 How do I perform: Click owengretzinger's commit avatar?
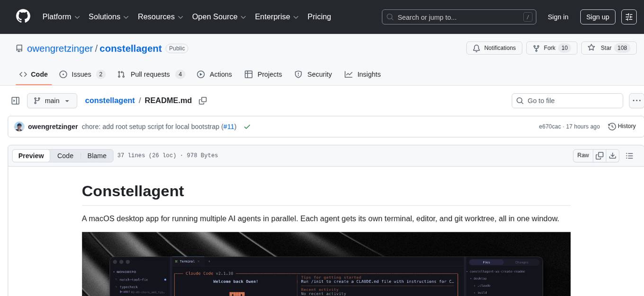point(19,126)
